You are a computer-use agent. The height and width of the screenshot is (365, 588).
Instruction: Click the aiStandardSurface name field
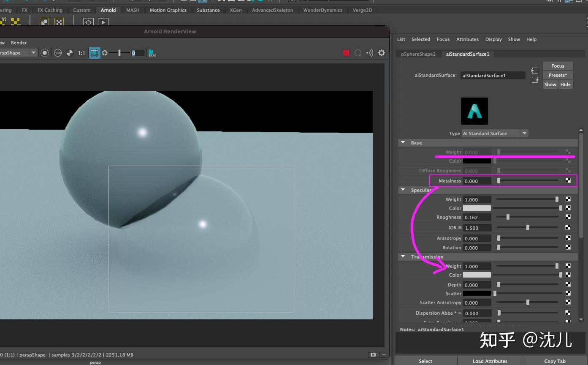click(493, 76)
